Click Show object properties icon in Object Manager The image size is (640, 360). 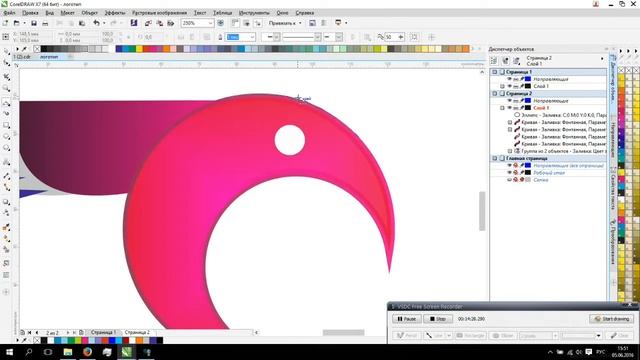494,61
